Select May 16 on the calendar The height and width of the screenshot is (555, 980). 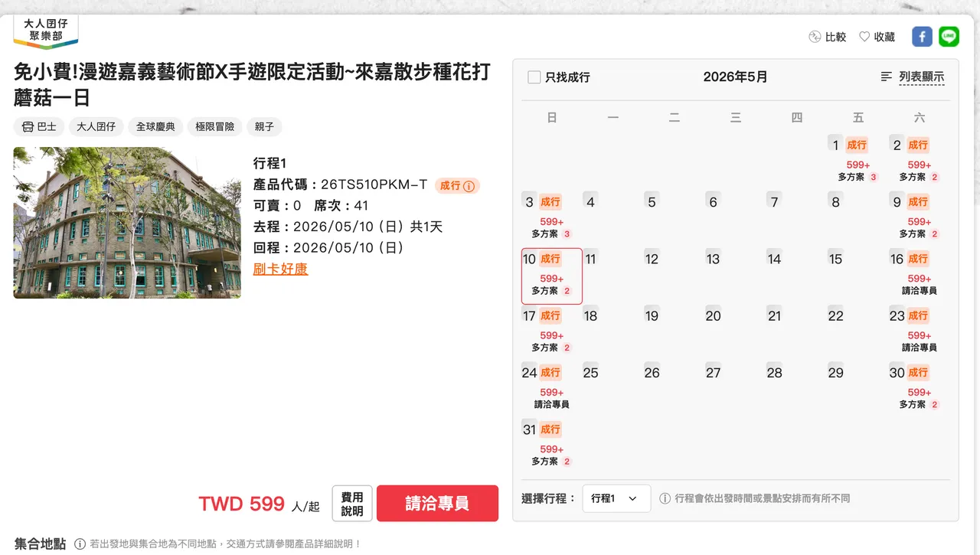coord(920,276)
